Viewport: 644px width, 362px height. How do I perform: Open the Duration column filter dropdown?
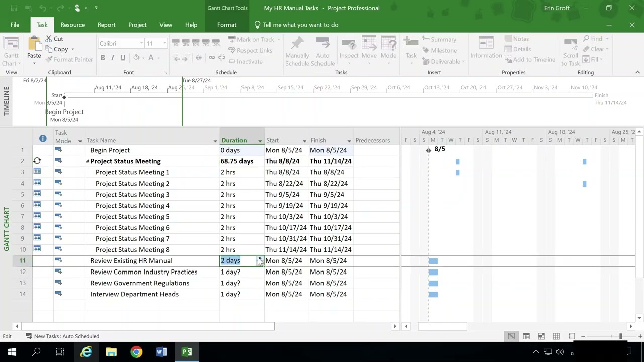[x=260, y=141]
